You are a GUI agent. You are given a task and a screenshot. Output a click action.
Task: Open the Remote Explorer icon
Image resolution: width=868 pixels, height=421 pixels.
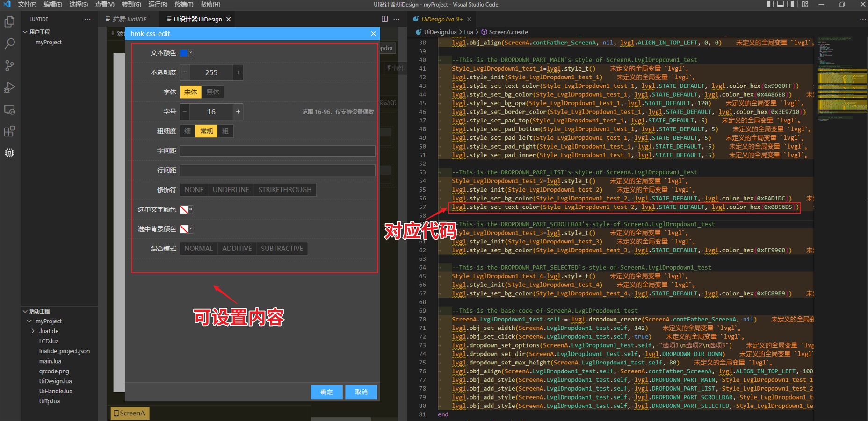(x=9, y=110)
